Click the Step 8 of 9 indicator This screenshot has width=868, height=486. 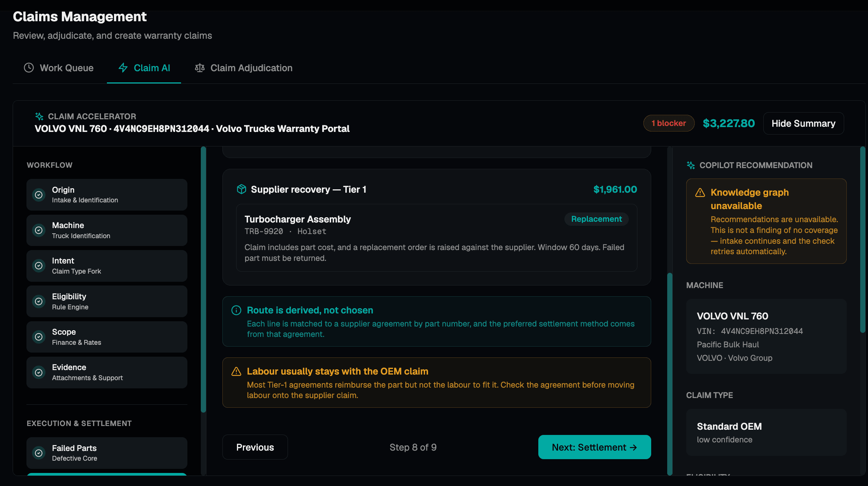point(413,447)
